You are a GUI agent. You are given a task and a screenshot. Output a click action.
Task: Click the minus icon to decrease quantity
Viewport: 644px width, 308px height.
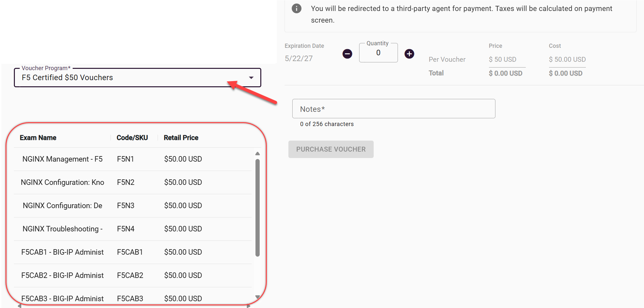[x=347, y=54]
